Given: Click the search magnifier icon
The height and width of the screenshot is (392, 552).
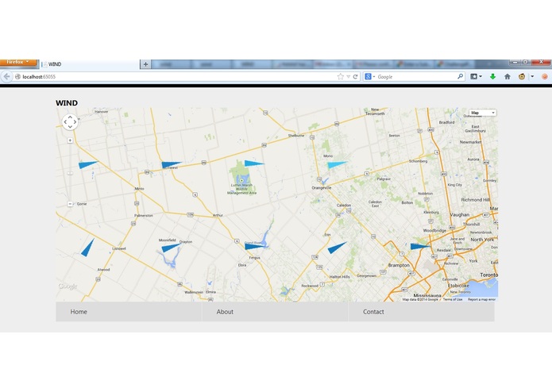Looking at the screenshot, I should (x=460, y=76).
